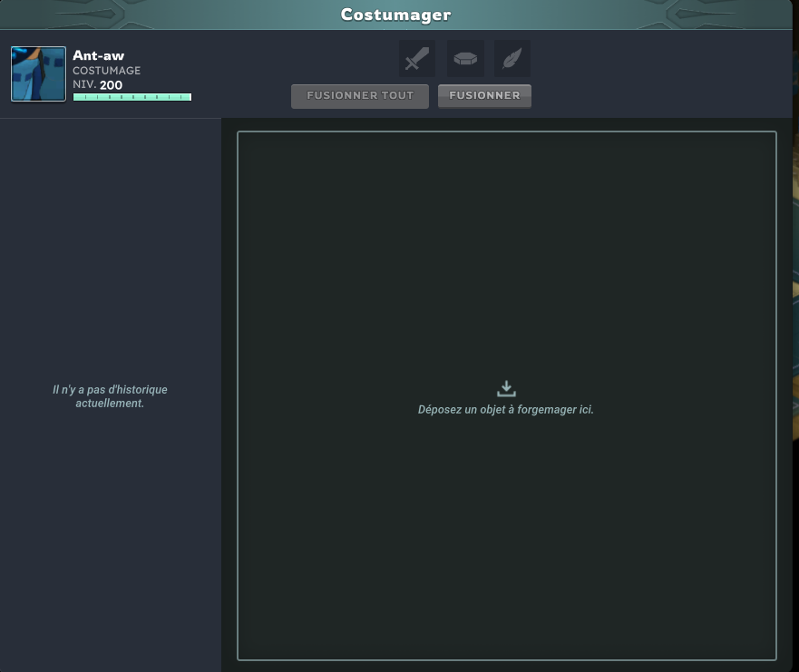Click the Fusionner button
The width and height of the screenshot is (799, 672).
click(484, 96)
